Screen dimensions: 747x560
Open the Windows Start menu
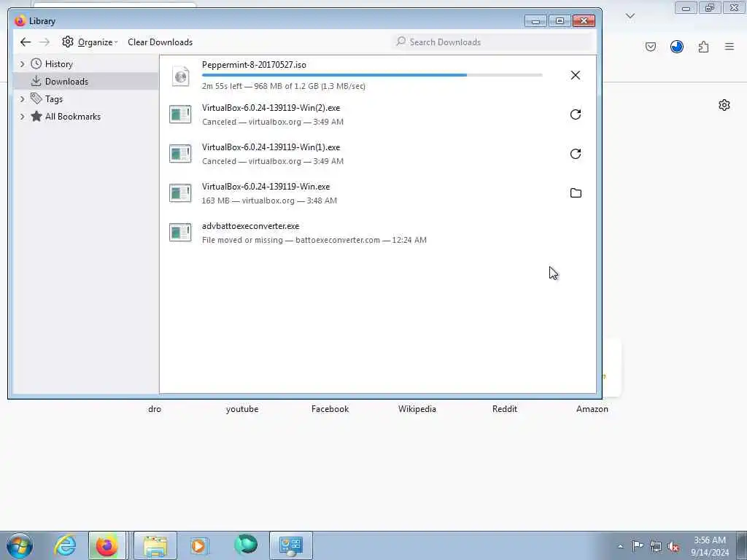[20, 545]
